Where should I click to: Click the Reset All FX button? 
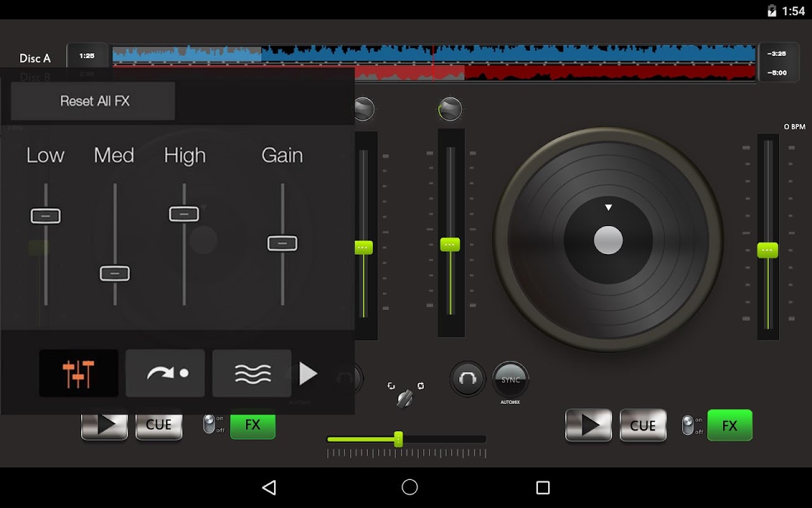coord(93,101)
